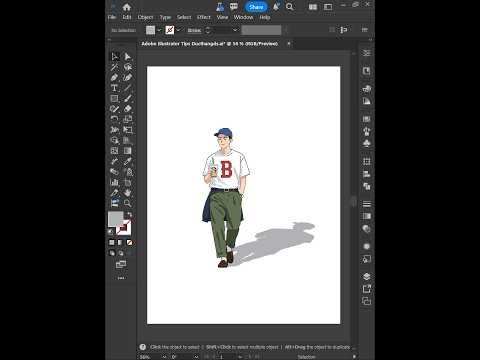The image size is (480, 360).
Task: Set paint mode to None
Action: pyautogui.click(x=129, y=243)
